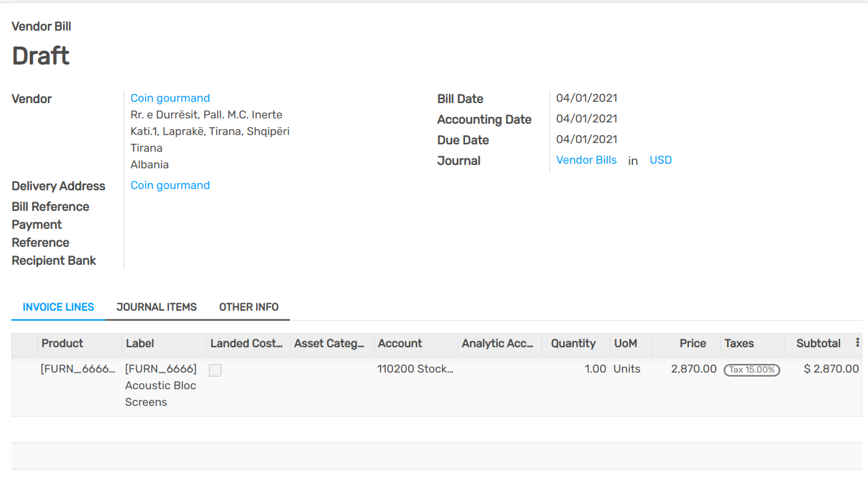This screenshot has height=487, width=868.
Task: Edit the Accounting Date field
Action: (588, 118)
